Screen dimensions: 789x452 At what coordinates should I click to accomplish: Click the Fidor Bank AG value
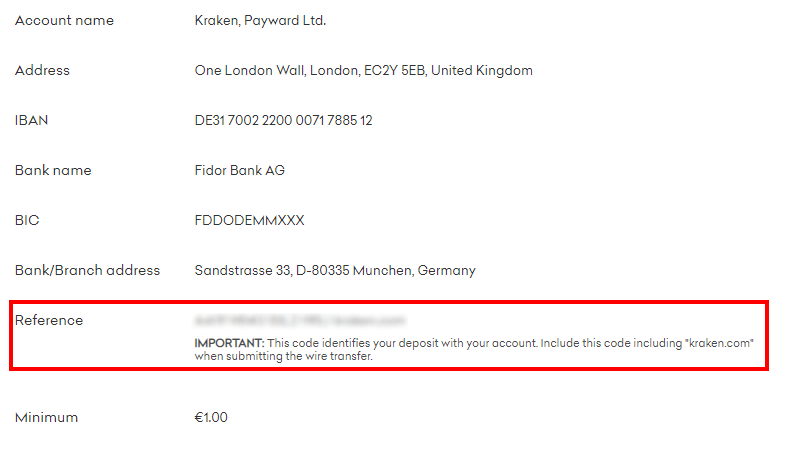click(239, 171)
